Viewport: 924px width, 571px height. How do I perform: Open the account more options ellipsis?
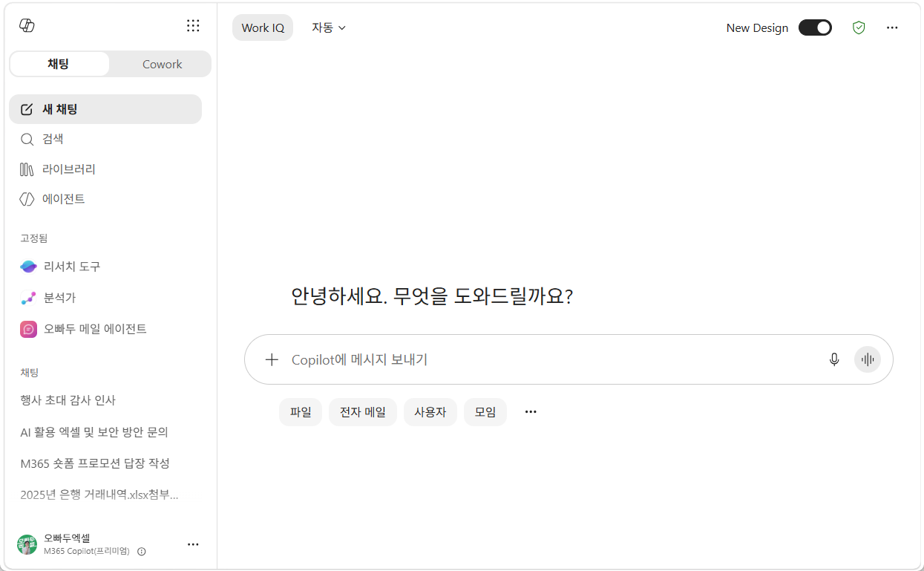coord(193,544)
